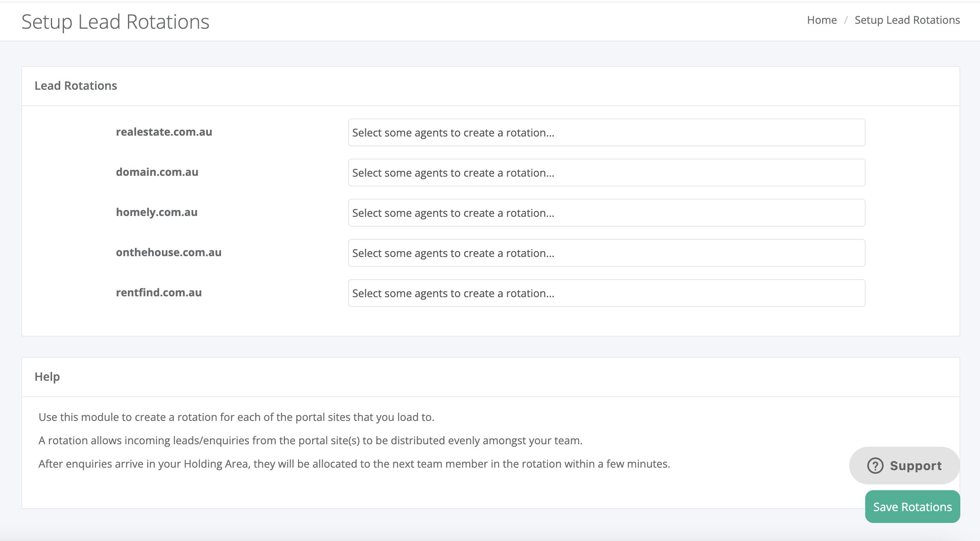980x541 pixels.
Task: Open the realestate.com.au agents selector
Action: pos(606,132)
